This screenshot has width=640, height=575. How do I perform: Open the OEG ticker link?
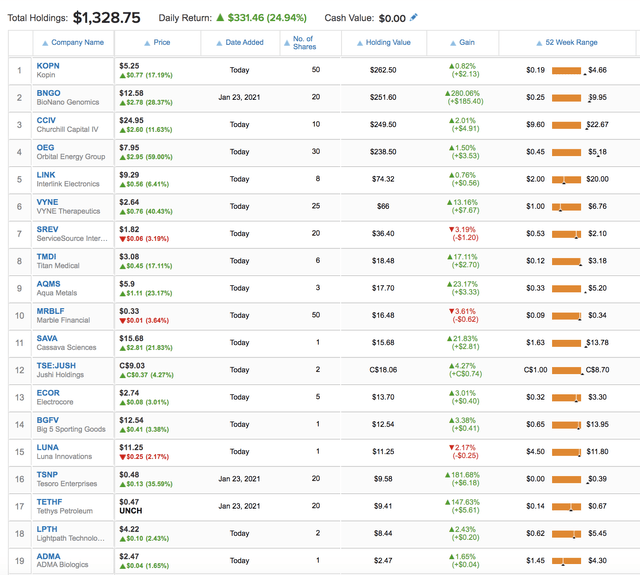click(x=45, y=147)
